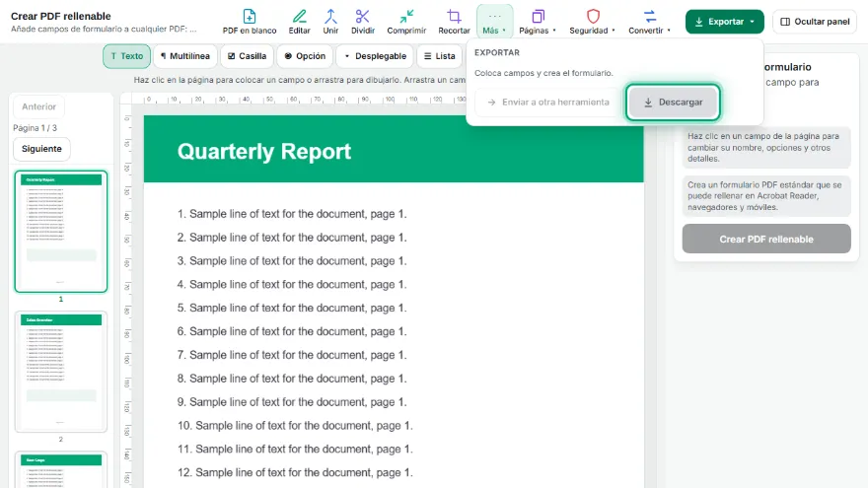Select the third page thumbnail
Image resolution: width=868 pixels, height=488 pixels.
click(x=61, y=469)
